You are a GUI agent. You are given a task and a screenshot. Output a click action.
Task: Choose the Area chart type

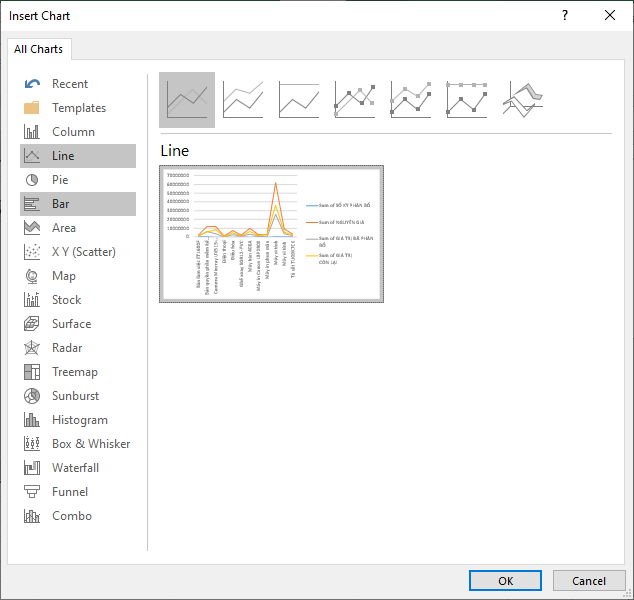(x=78, y=228)
